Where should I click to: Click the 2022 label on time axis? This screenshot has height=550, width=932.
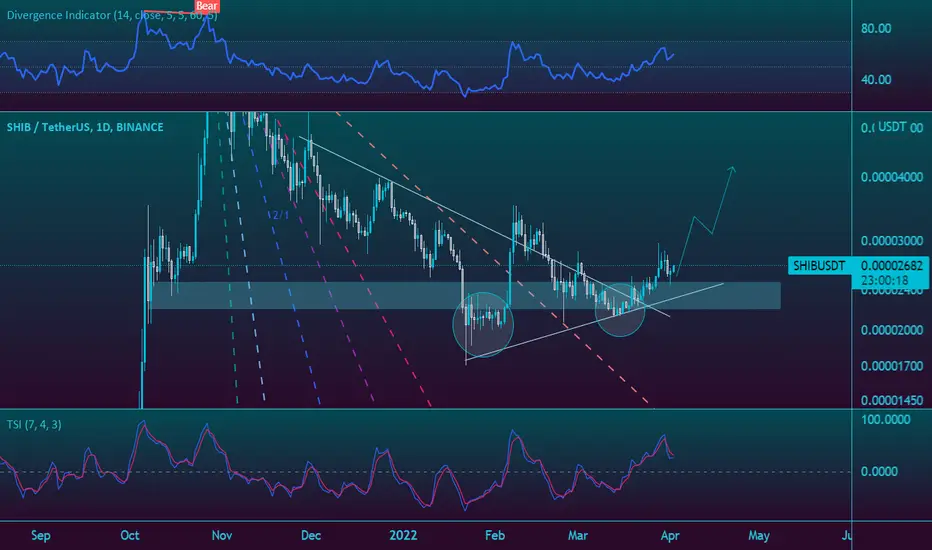pyautogui.click(x=403, y=536)
